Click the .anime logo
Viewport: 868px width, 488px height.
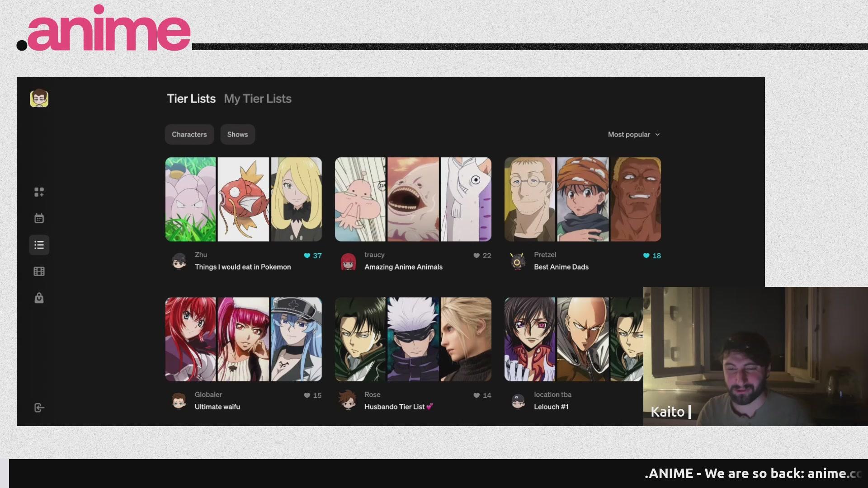(x=104, y=28)
